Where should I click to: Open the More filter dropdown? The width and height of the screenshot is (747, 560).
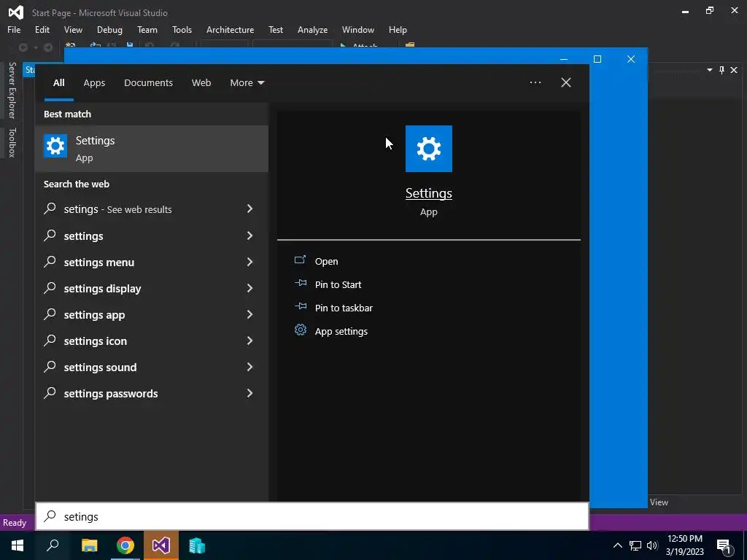[x=247, y=82]
